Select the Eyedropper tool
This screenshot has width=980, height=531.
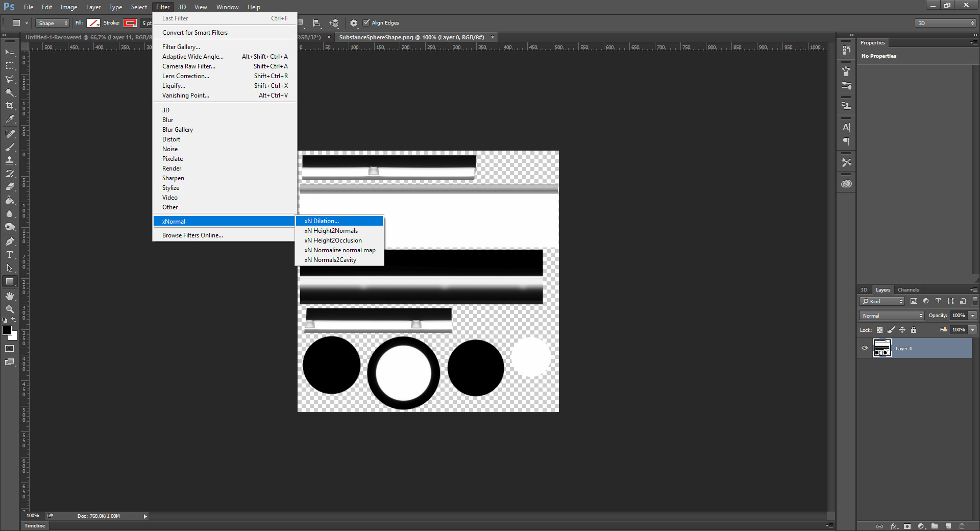point(10,119)
